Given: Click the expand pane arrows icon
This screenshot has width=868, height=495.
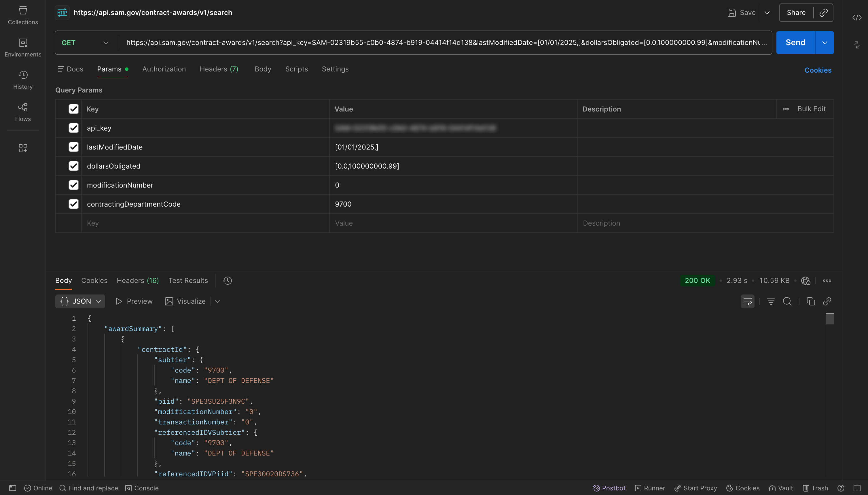Looking at the screenshot, I should click(x=857, y=45).
